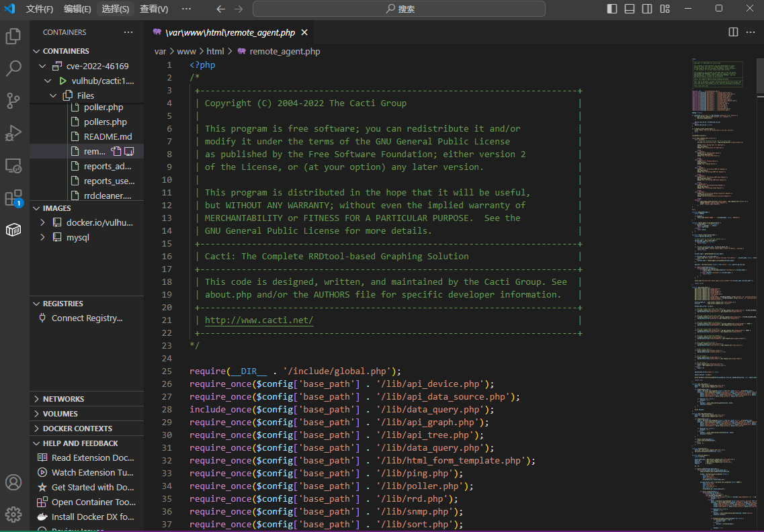Screen dimensions: 764x532
Task: Go forward using the navigation arrow
Action: coord(239,9)
